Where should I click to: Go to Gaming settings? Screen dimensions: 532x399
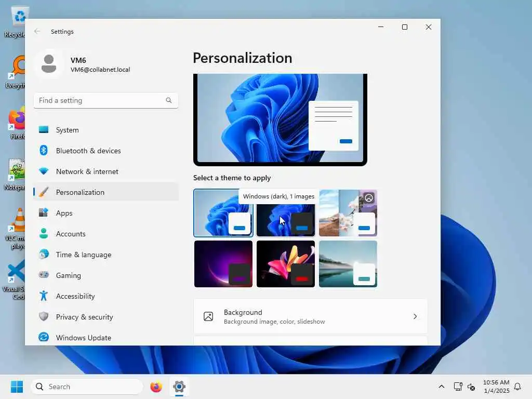click(106, 275)
